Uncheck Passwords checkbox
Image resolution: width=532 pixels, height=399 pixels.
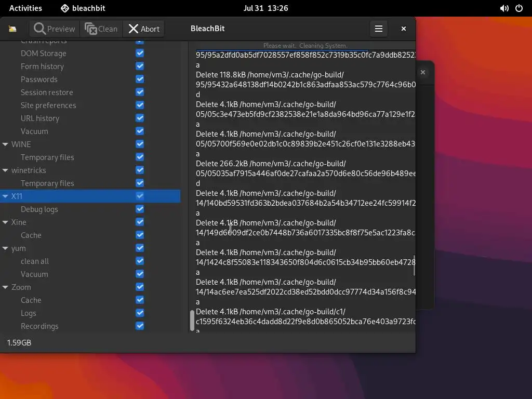140,79
